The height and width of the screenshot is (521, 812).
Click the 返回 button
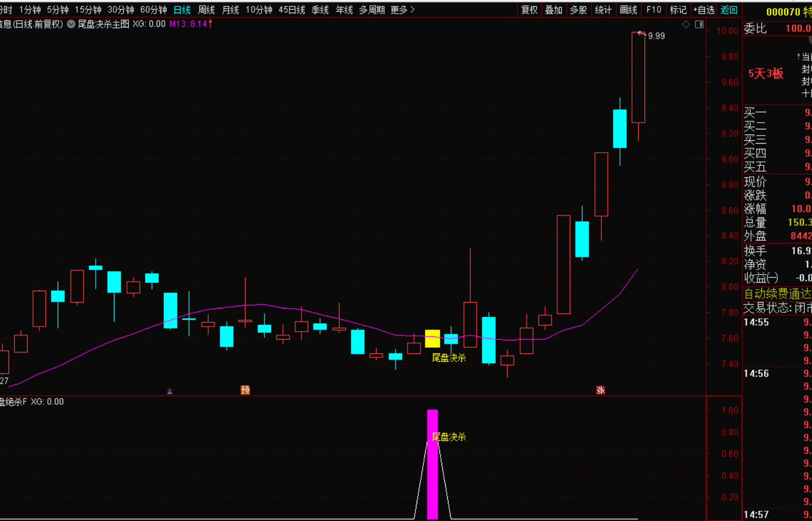729,10
